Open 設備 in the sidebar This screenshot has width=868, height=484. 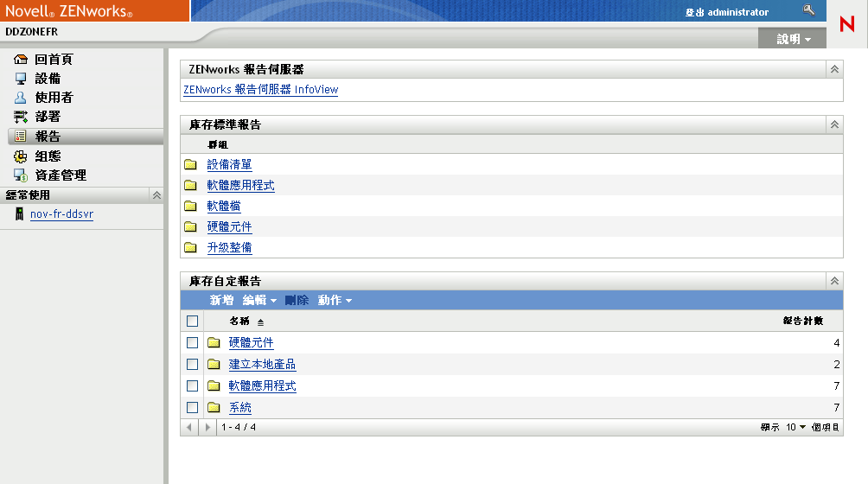coord(48,79)
